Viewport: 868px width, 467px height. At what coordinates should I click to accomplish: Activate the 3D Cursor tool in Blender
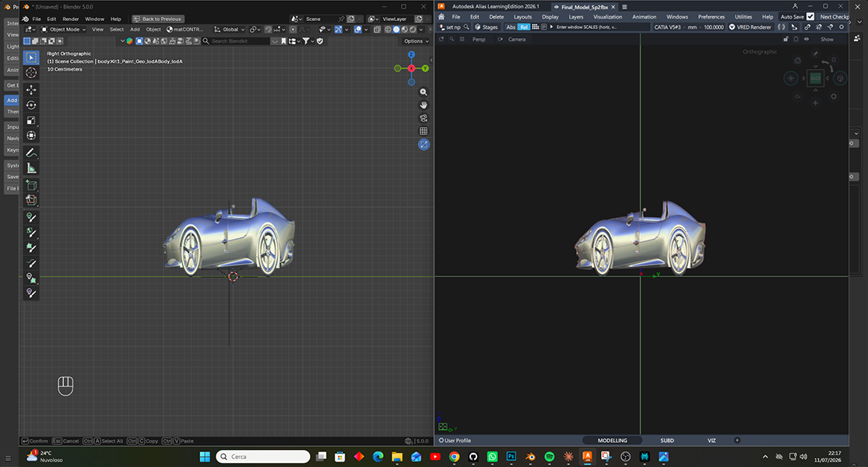31,72
